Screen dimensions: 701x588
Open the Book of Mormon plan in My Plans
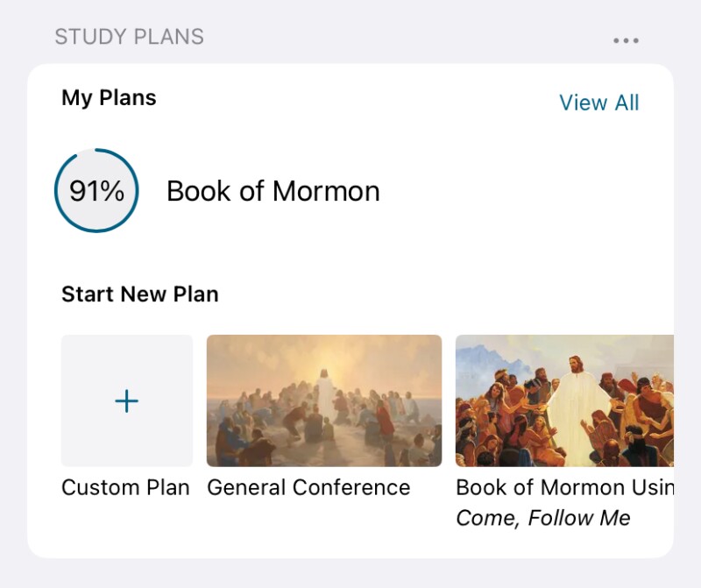(273, 191)
